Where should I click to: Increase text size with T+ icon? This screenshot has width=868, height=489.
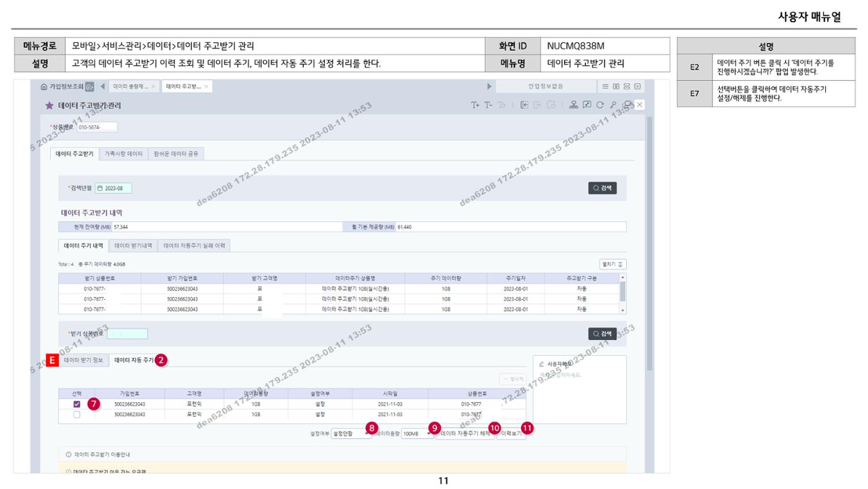tap(476, 105)
